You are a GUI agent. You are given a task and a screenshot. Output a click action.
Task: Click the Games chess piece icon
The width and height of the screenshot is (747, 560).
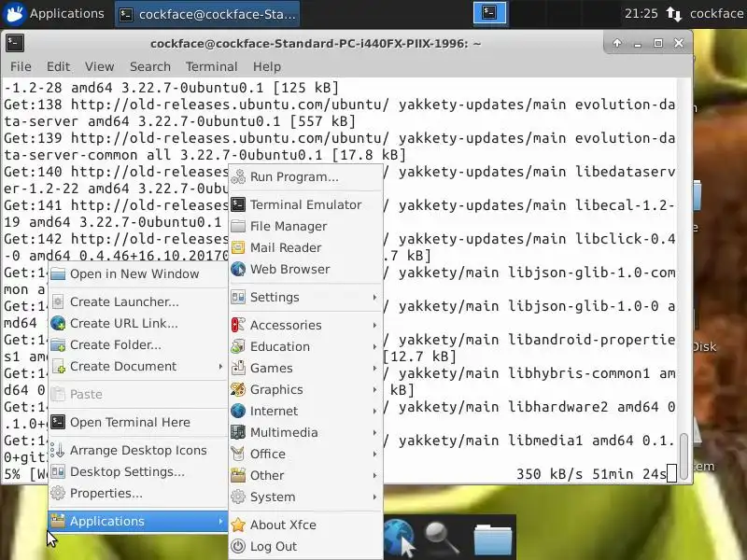tap(238, 368)
